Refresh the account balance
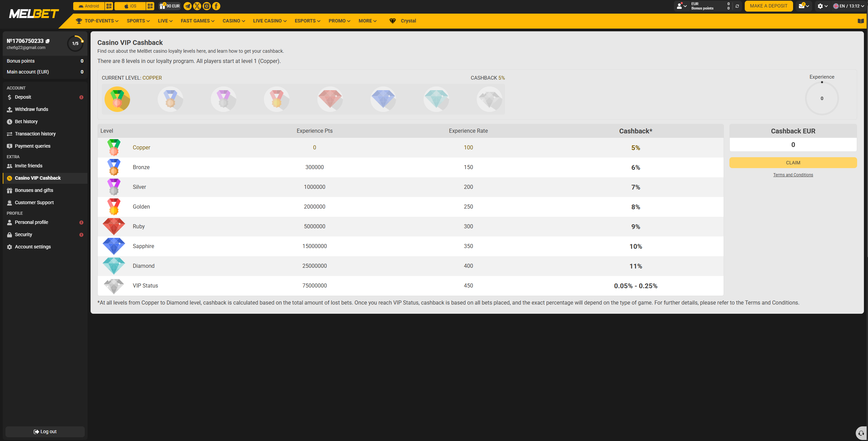Image resolution: width=868 pixels, height=441 pixels. tap(737, 6)
